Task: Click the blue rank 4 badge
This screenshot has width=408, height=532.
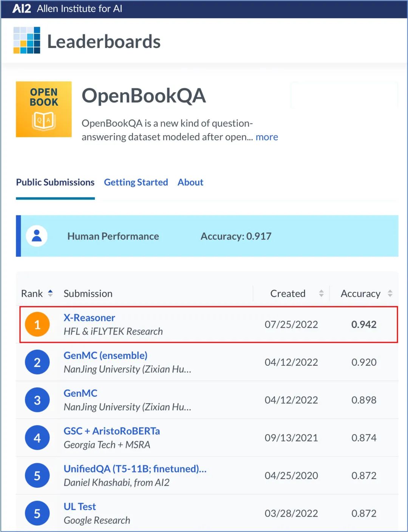Action: (37, 438)
